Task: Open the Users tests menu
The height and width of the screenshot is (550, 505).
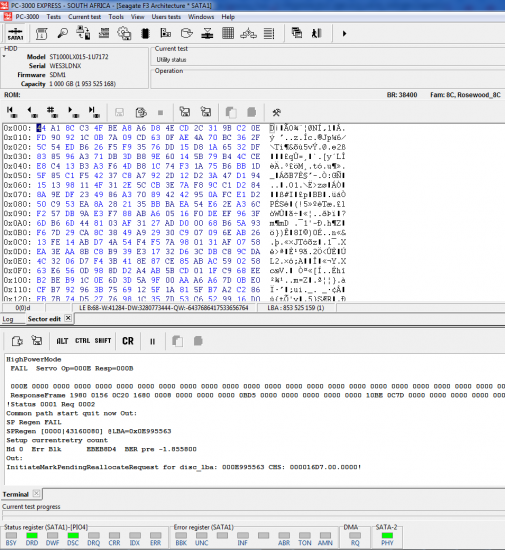Action: pos(166,17)
